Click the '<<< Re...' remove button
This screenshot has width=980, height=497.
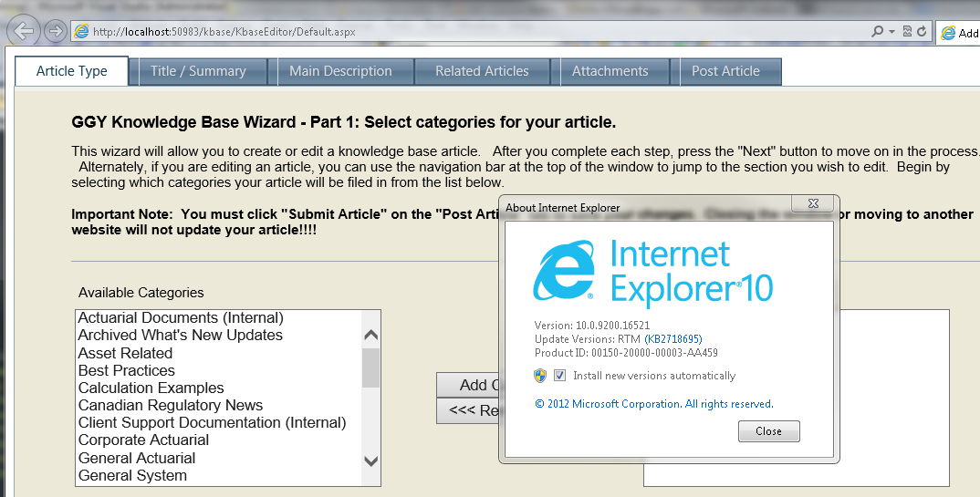point(467,410)
